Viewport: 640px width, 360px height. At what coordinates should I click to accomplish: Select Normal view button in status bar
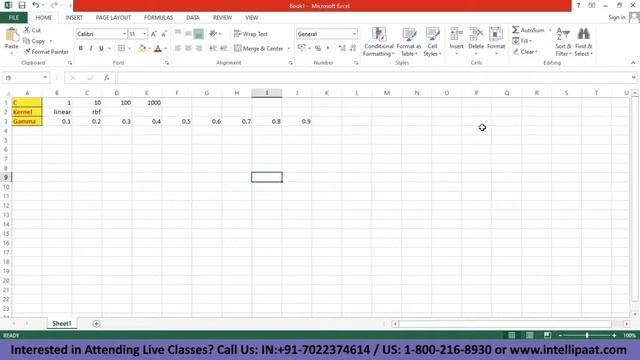(511, 335)
